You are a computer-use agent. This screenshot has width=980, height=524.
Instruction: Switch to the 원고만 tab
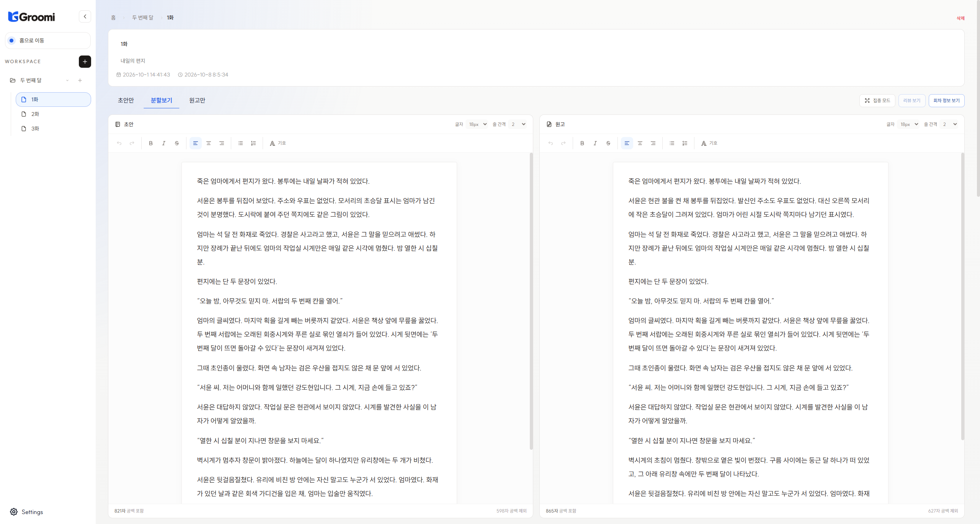(x=197, y=100)
